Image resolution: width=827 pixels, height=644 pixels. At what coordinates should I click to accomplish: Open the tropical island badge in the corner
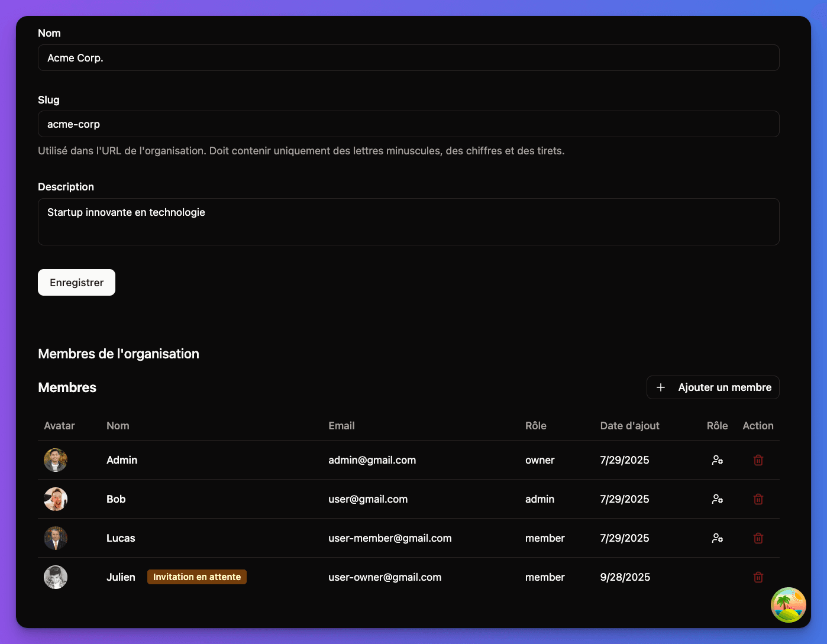click(x=788, y=605)
